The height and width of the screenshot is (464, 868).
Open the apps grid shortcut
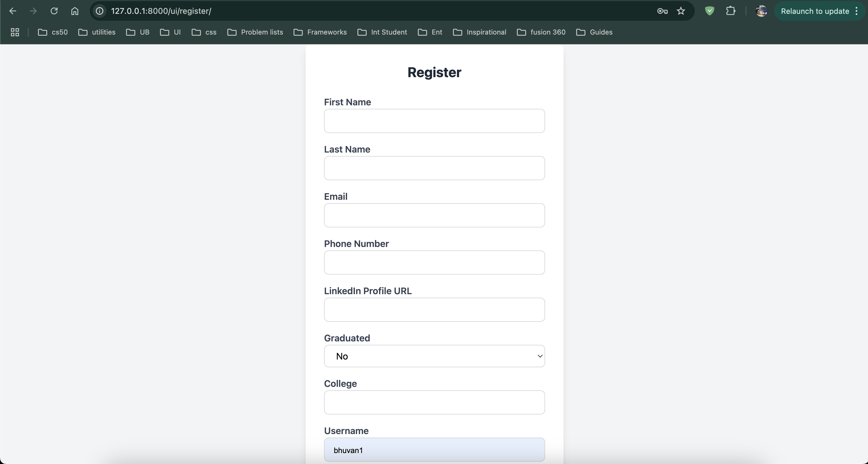point(15,32)
